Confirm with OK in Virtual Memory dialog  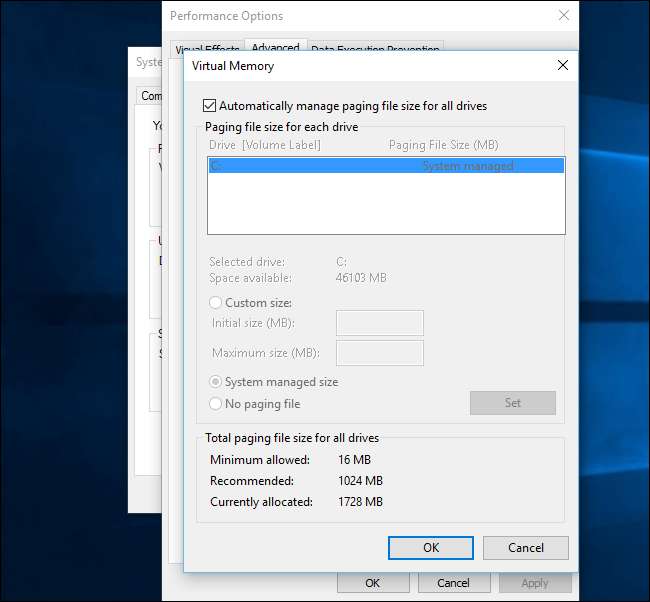coord(430,548)
